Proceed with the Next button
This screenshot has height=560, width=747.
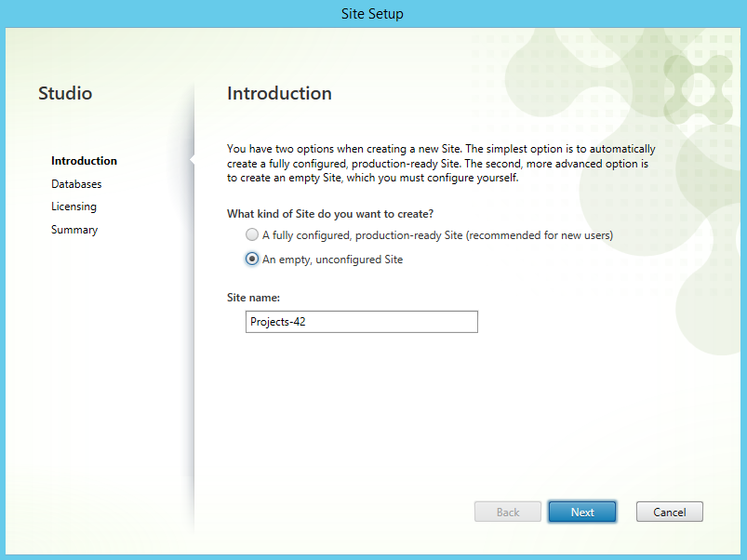[582, 512]
